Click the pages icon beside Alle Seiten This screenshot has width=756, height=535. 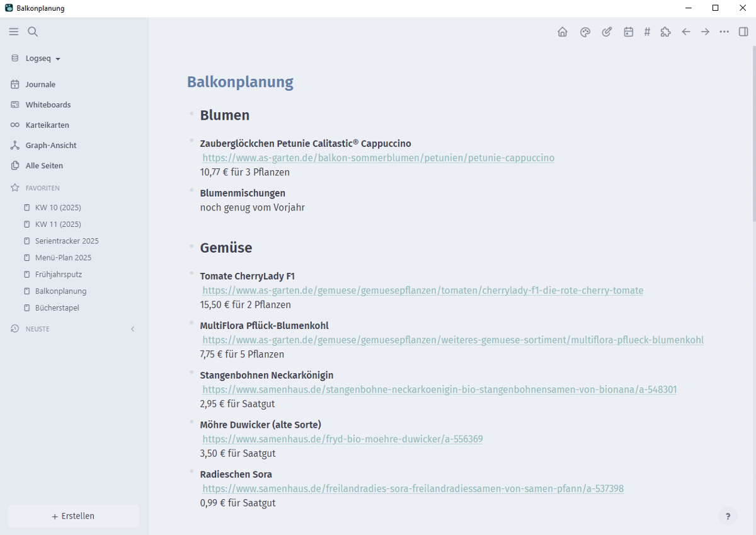15,165
